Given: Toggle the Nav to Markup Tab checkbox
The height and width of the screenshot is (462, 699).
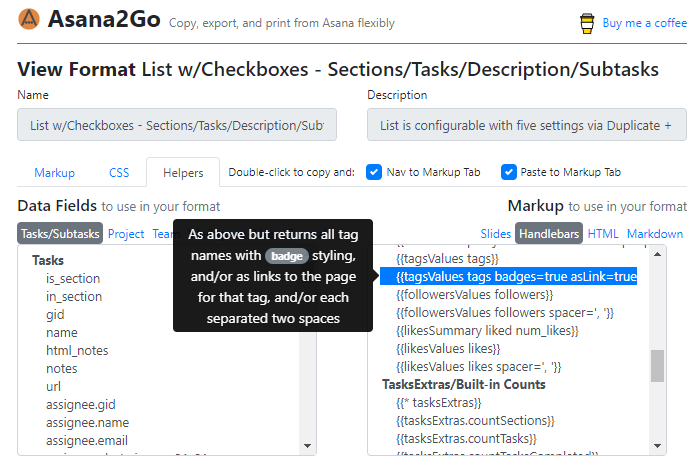Looking at the screenshot, I should pos(374,172).
